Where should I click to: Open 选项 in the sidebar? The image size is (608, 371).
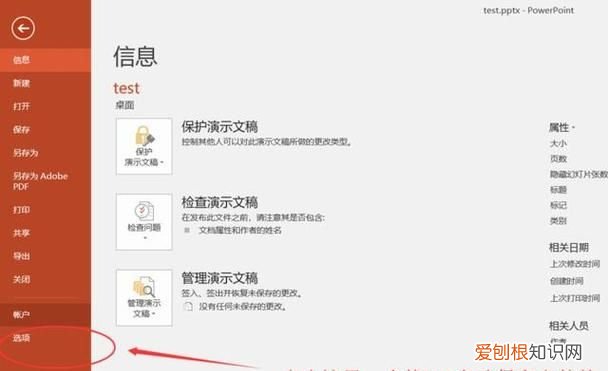tap(45, 338)
